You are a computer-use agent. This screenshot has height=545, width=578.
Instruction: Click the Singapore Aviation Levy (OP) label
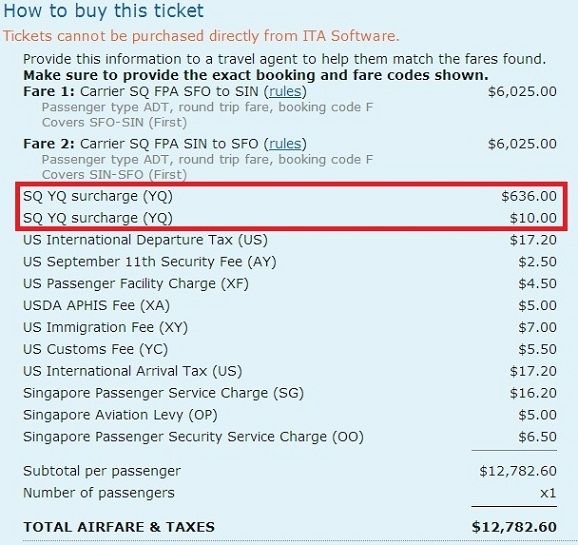[x=120, y=415]
